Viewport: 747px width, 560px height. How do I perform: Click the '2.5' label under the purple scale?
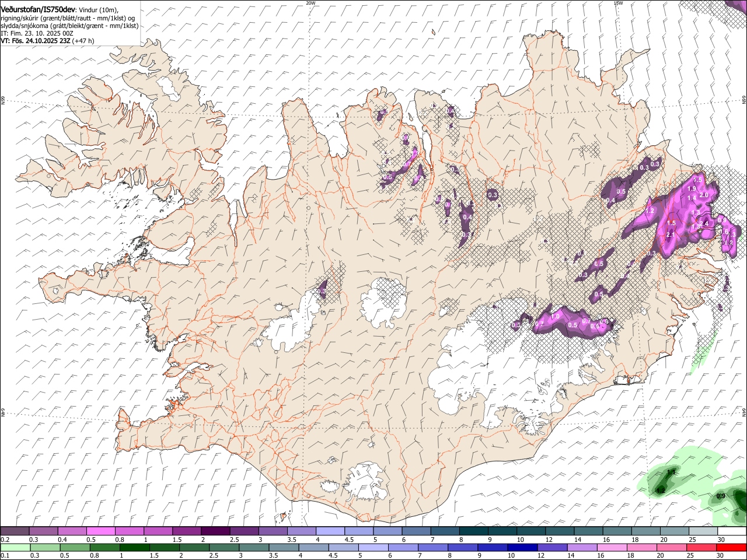(x=234, y=540)
